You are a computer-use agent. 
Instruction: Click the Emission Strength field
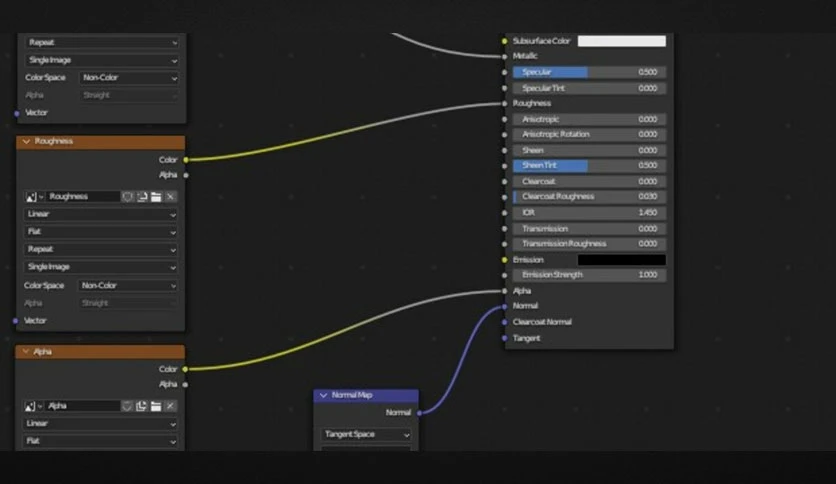point(589,275)
